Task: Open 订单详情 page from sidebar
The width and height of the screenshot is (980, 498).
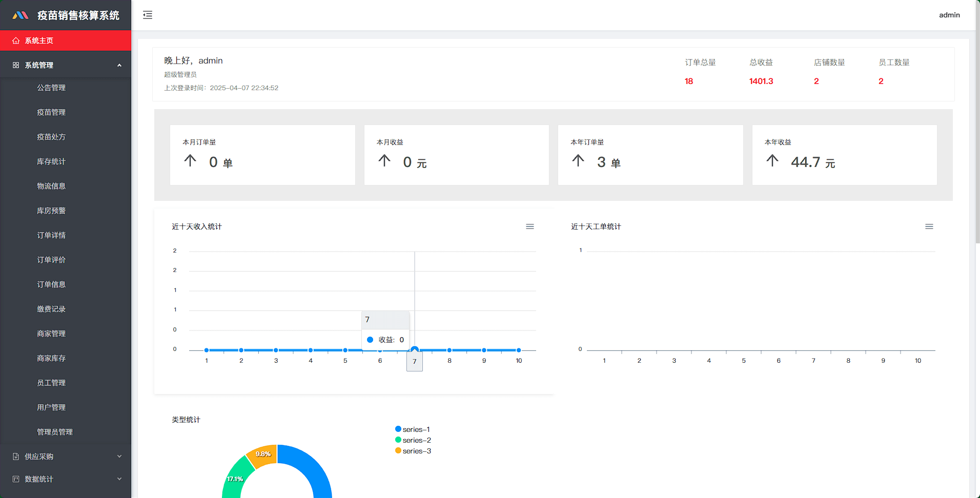Action: click(x=51, y=235)
